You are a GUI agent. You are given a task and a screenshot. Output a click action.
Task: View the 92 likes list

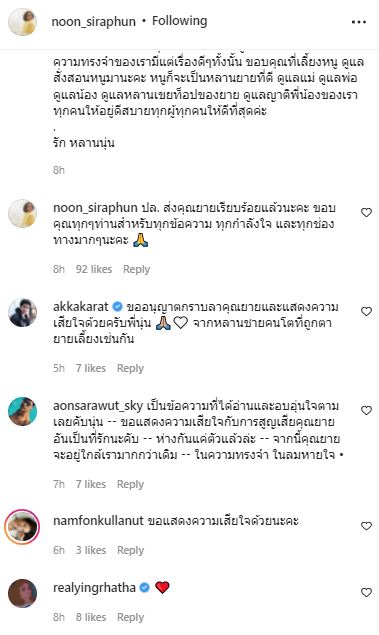point(94,269)
